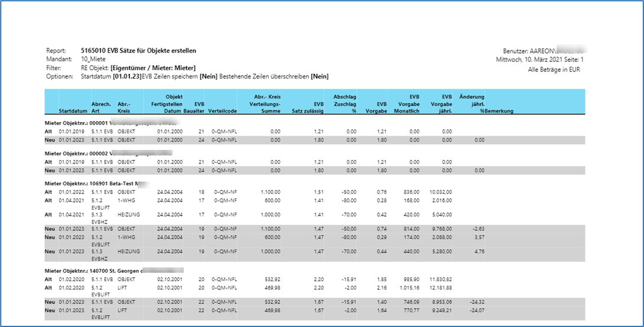This screenshot has width=644, height=327.
Task: Click the 'Startdatum' column header
Action: pos(73,110)
